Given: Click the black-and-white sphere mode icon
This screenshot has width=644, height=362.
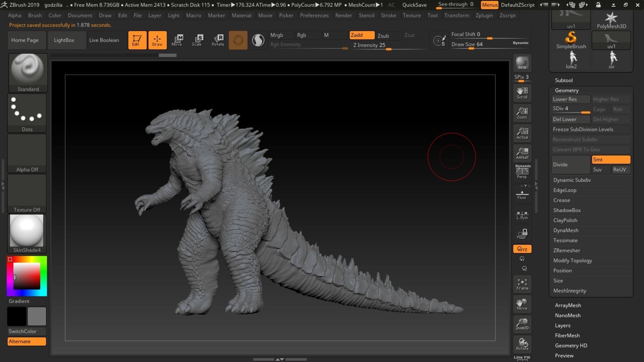Looking at the screenshot, I should (258, 40).
